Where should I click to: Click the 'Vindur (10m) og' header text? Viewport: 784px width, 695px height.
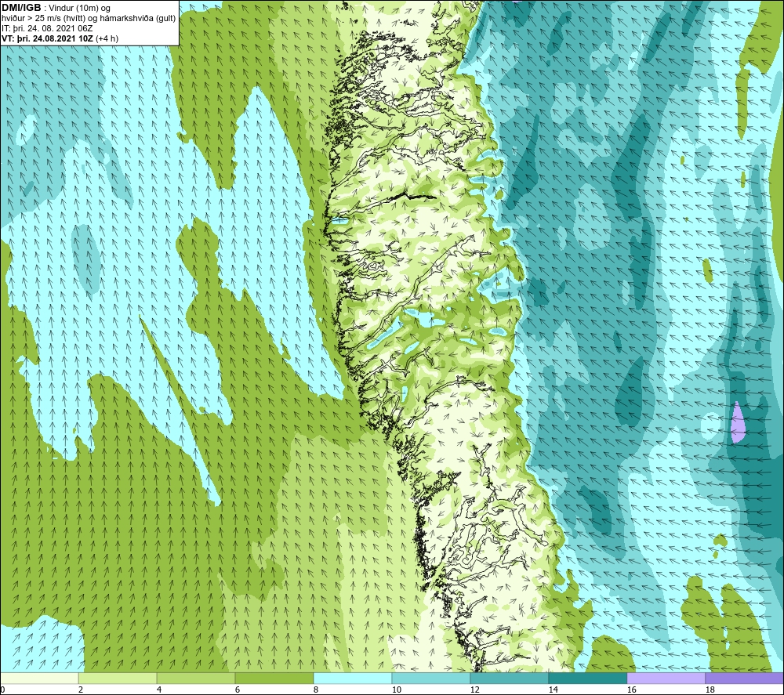81,9
